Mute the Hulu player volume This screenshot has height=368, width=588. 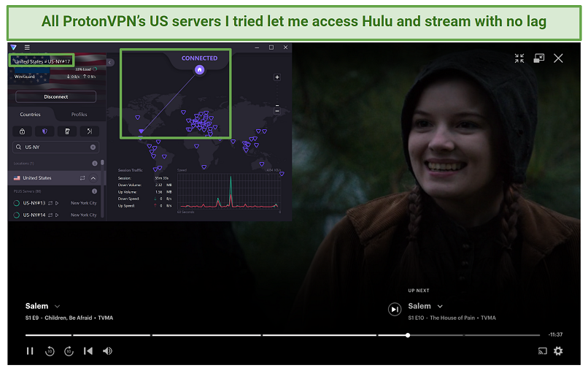[x=108, y=351]
